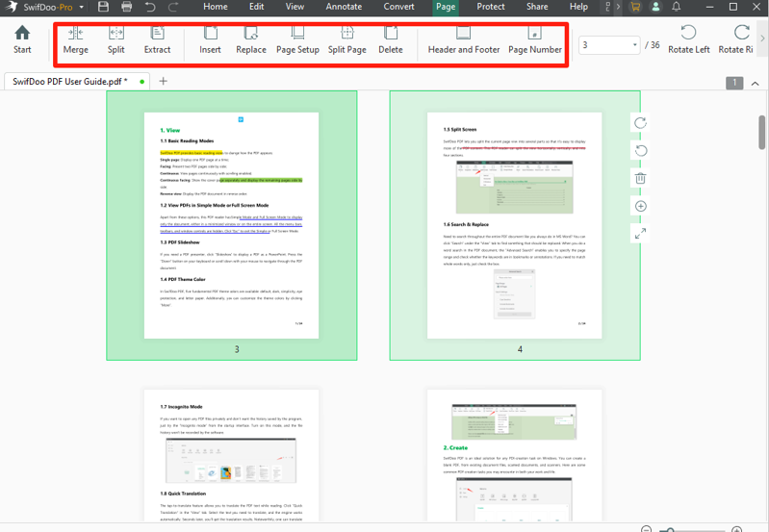
Task: Open the user account avatar
Action: point(655,7)
